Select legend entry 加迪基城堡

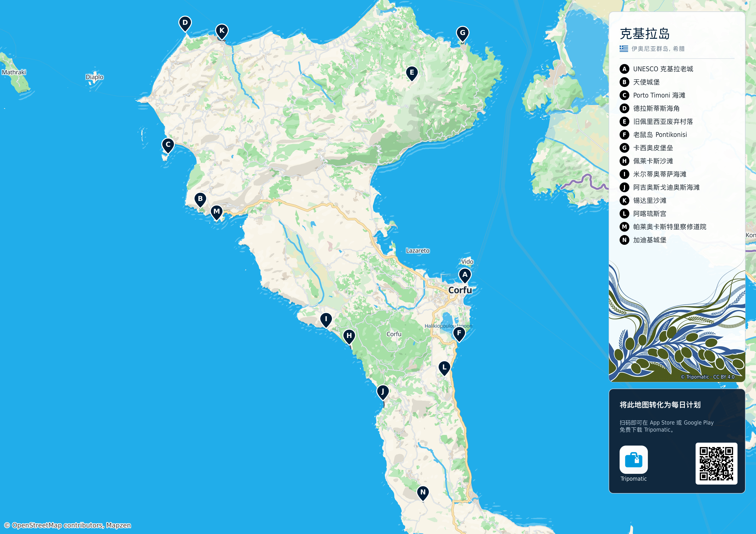[650, 240]
